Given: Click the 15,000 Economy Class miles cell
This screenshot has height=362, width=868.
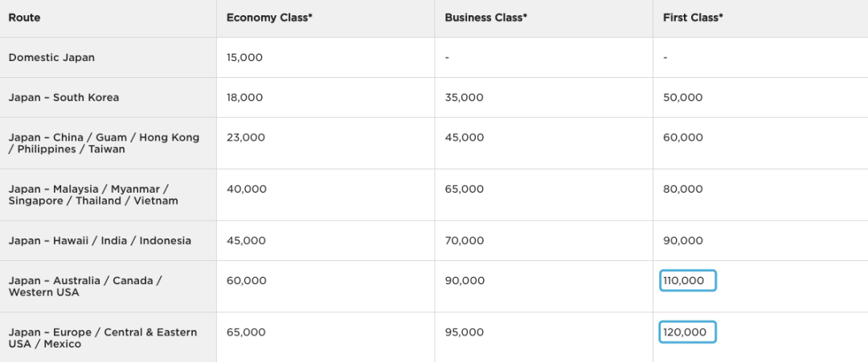Looking at the screenshot, I should click(x=244, y=58).
